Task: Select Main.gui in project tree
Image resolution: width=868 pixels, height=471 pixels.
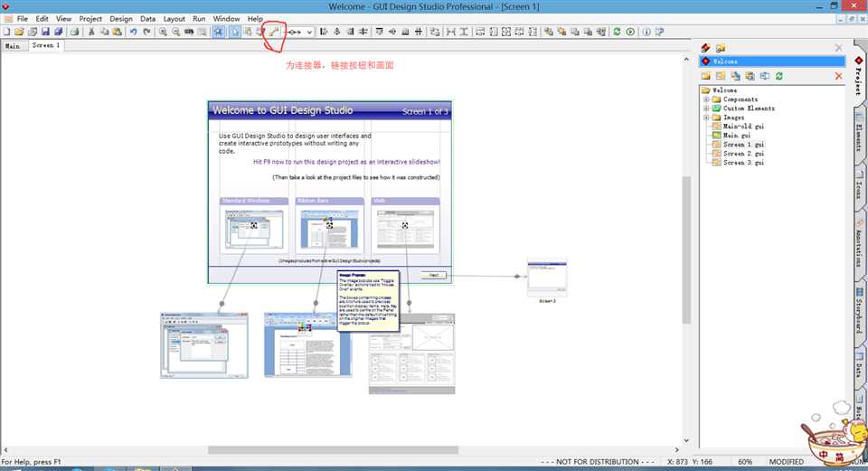Action: [x=737, y=135]
